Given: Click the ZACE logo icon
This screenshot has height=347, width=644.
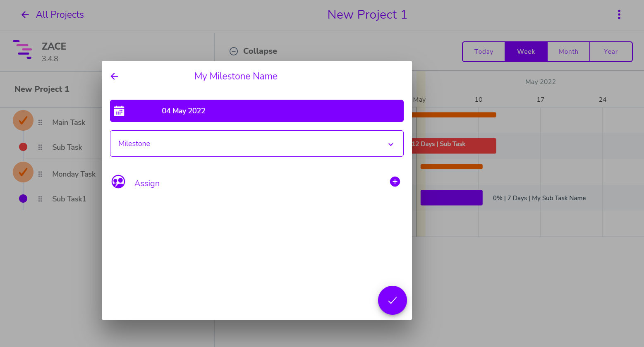Looking at the screenshot, I should click(x=22, y=50).
